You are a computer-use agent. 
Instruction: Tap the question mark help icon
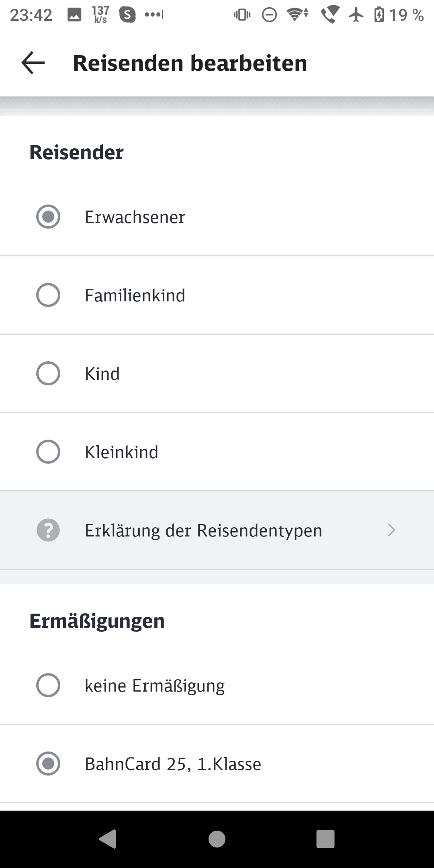[x=48, y=530]
